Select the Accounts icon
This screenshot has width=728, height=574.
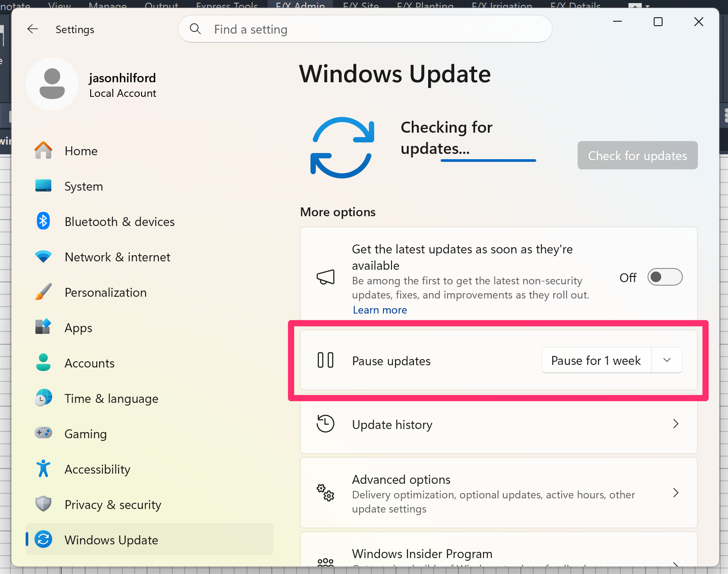(x=43, y=363)
